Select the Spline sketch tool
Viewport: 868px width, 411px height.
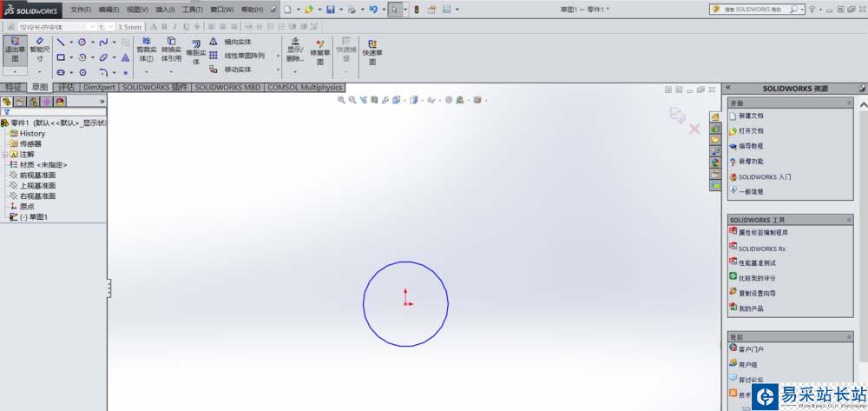point(103,42)
